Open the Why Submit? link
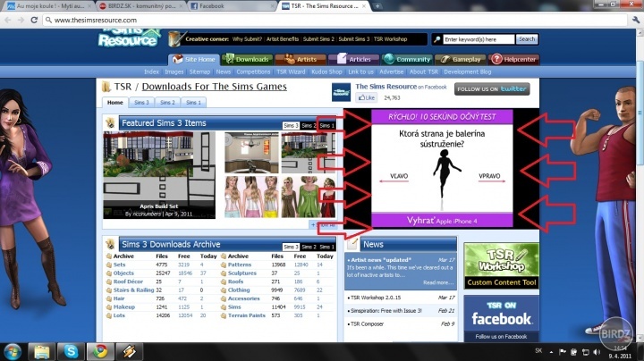 (247, 39)
